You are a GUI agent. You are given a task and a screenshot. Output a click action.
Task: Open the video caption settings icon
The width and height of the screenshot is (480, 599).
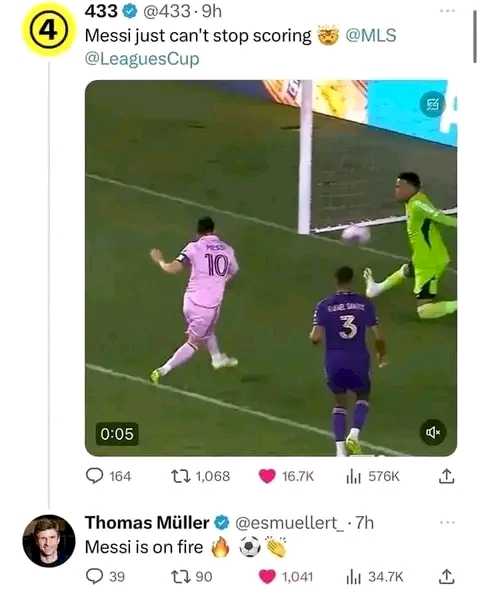pos(433,104)
